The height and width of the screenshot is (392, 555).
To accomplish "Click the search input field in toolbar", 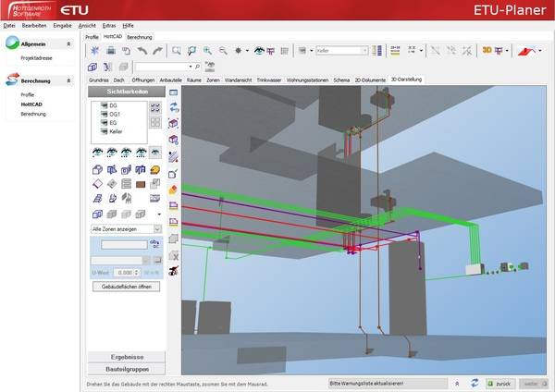I will (x=160, y=67).
